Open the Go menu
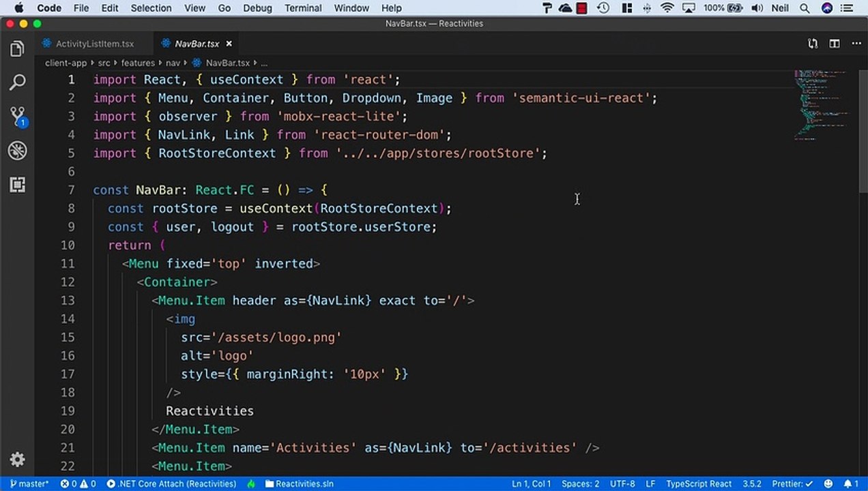The image size is (868, 491). (x=225, y=8)
